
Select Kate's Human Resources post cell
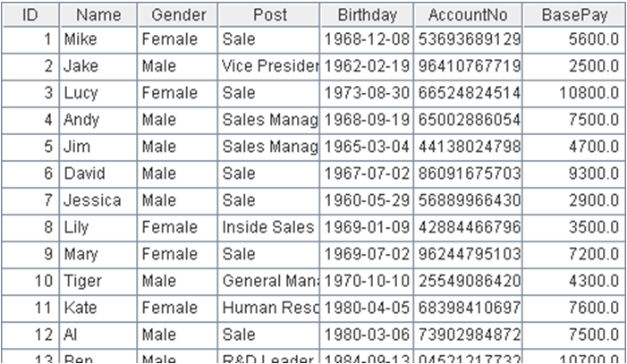click(x=269, y=301)
